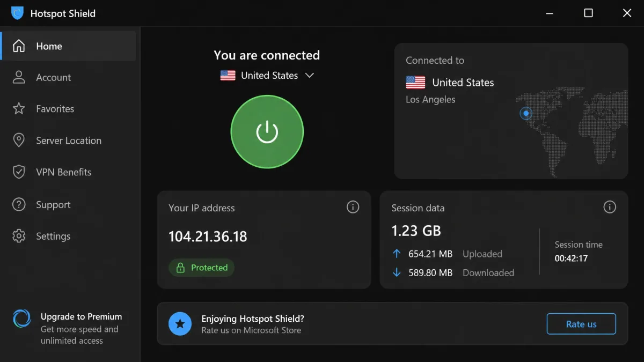
Task: Click the blue location marker on world map
Action: pyautogui.click(x=526, y=113)
